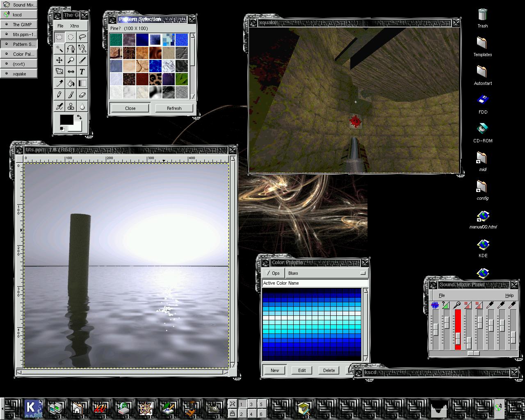This screenshot has height=420, width=525.
Task: Select the Eraser tool
Action: pyautogui.click(x=82, y=95)
